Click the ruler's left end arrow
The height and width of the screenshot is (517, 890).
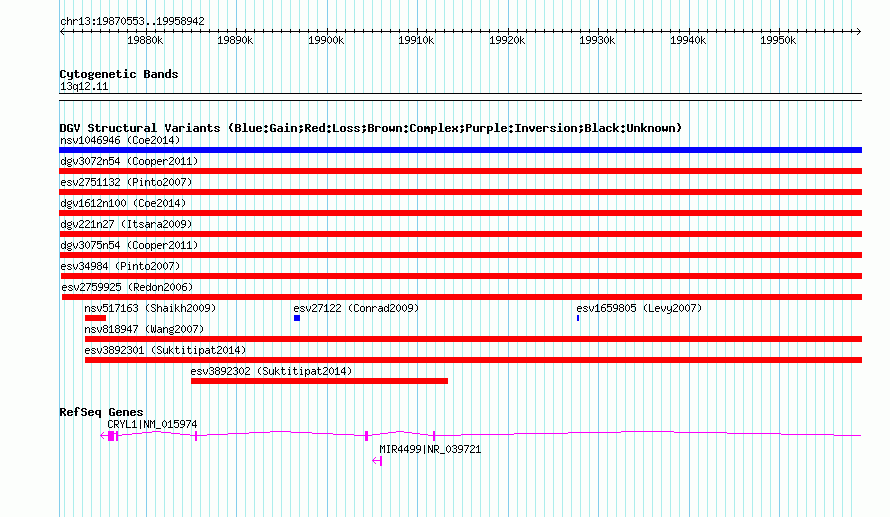tap(62, 32)
